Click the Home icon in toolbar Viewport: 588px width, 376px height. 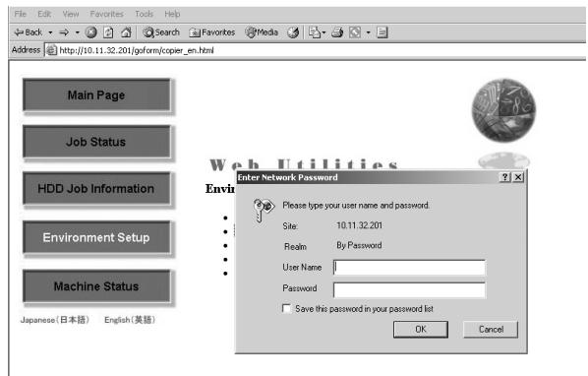click(x=126, y=32)
